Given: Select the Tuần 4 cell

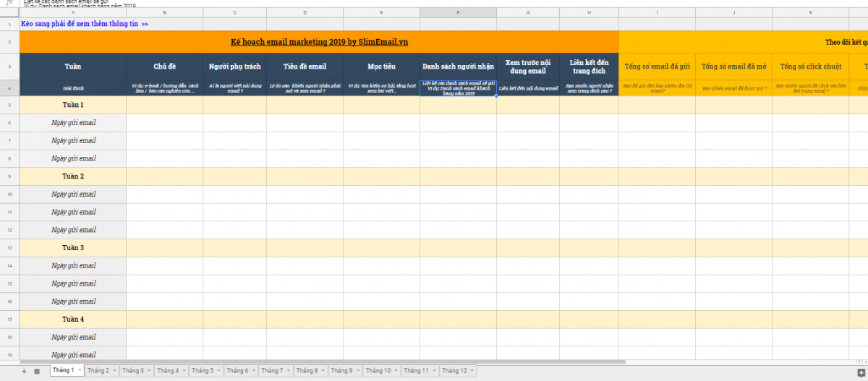Looking at the screenshot, I should click(73, 320).
